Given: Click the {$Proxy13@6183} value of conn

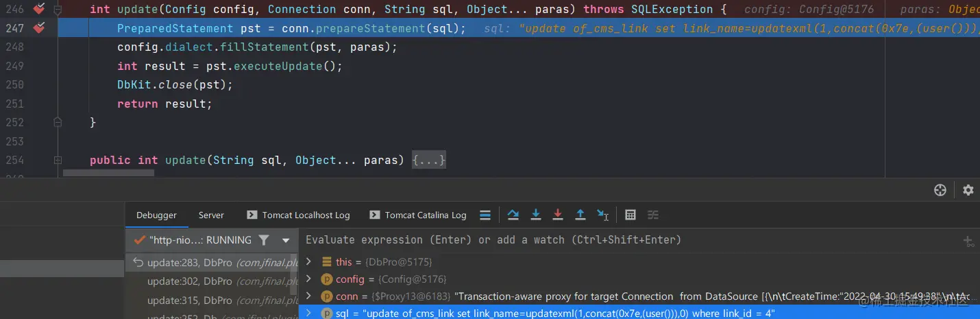Looking at the screenshot, I should pos(409,296).
